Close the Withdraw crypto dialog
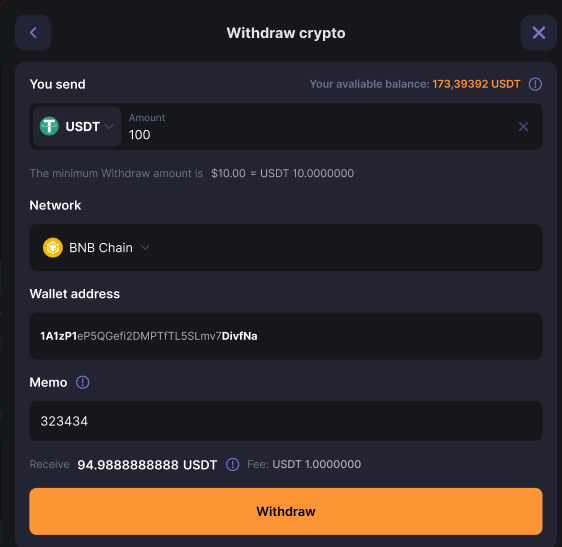 coord(538,33)
